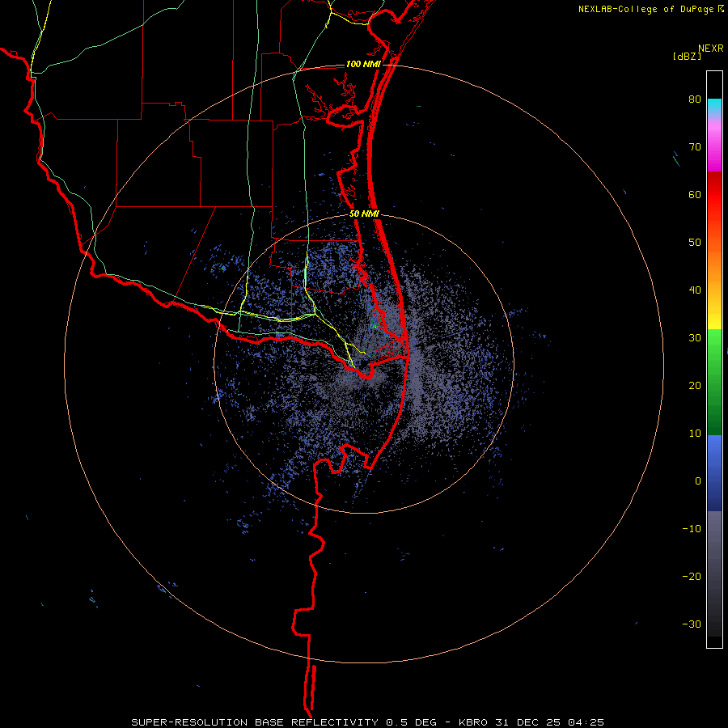Click the 10 dBZ legend value

[x=695, y=434]
